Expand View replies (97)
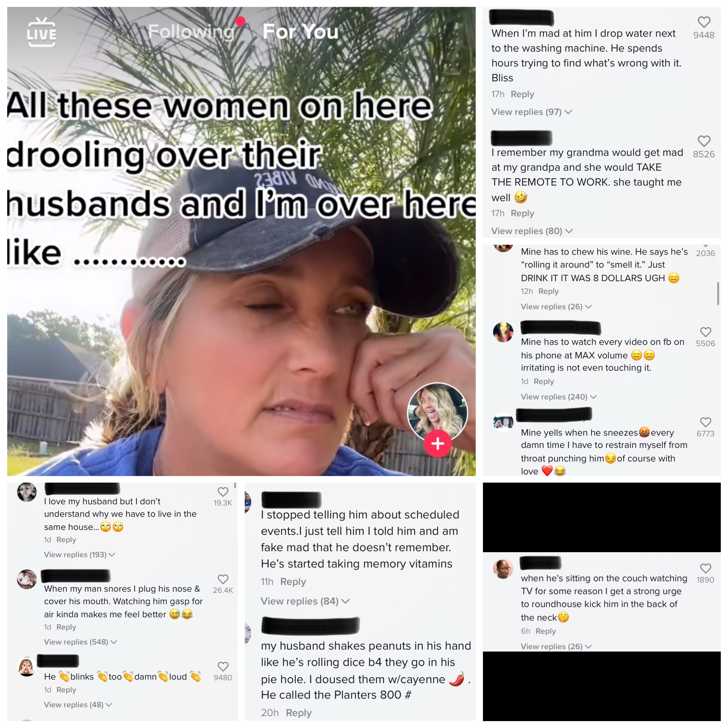The height and width of the screenshot is (728, 728). tap(531, 112)
